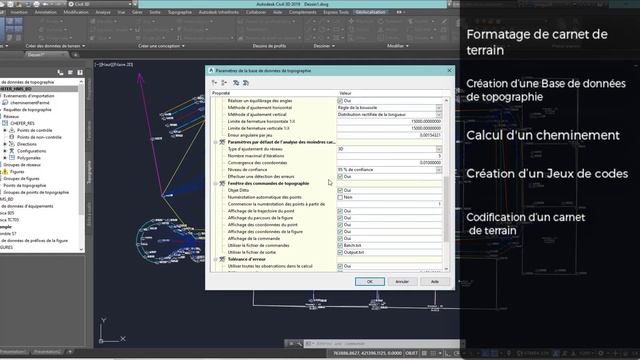Click the Polygonales node icon
Screen dimensions: 640x360
(12, 158)
